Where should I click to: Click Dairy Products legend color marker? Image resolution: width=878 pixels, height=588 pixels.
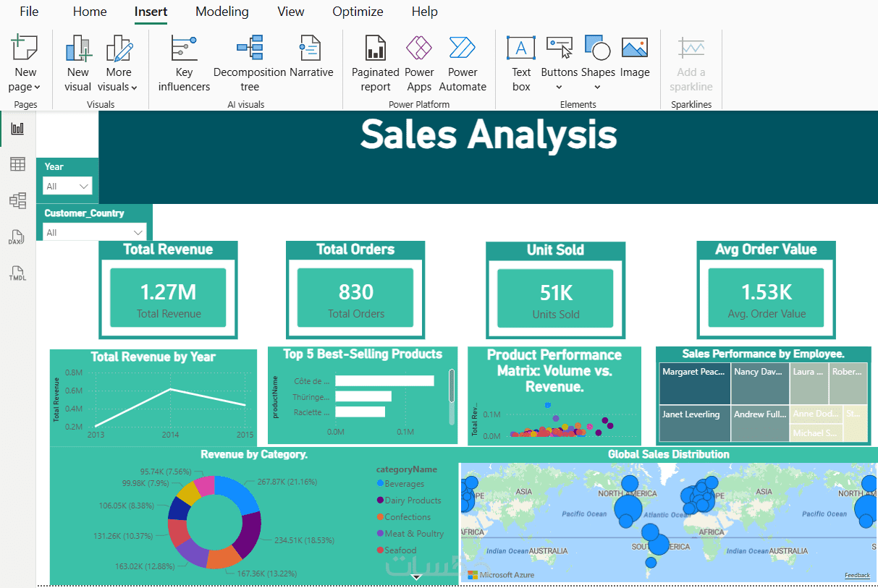coord(380,500)
